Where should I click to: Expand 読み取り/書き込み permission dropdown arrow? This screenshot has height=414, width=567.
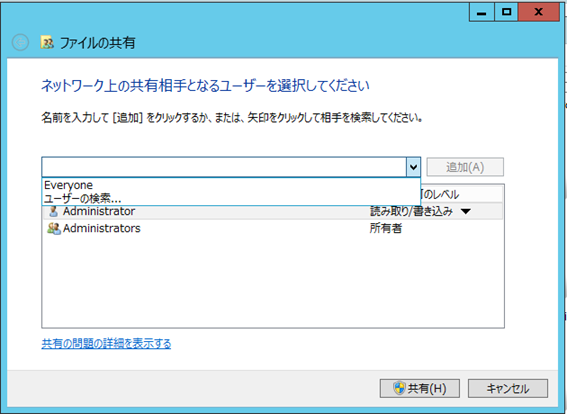click(466, 212)
